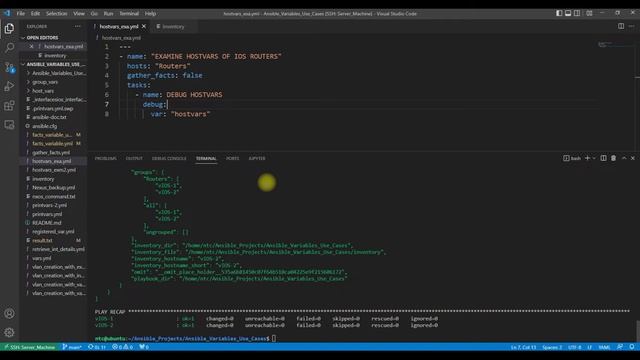
Task: Open result.txt in the explorer
Action: point(53,240)
